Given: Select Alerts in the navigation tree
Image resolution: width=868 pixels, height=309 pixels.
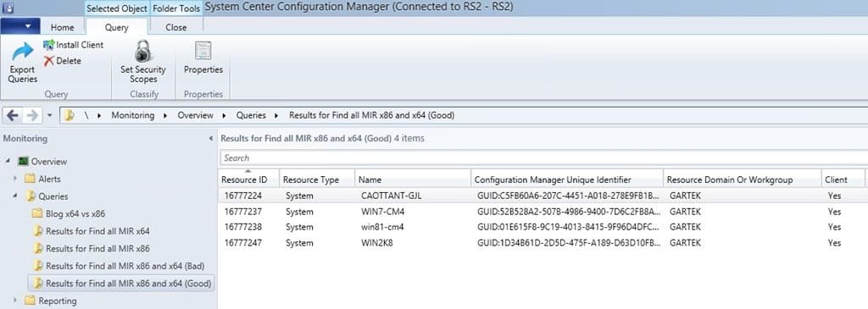Looking at the screenshot, I should pyautogui.click(x=49, y=179).
